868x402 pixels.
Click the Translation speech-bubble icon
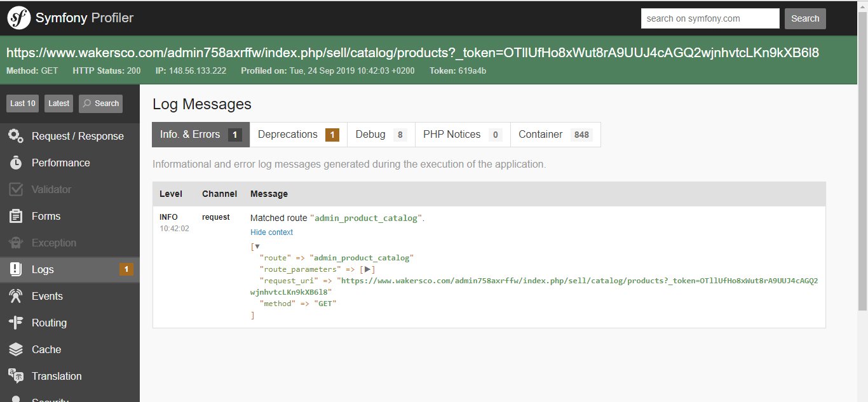pos(16,376)
